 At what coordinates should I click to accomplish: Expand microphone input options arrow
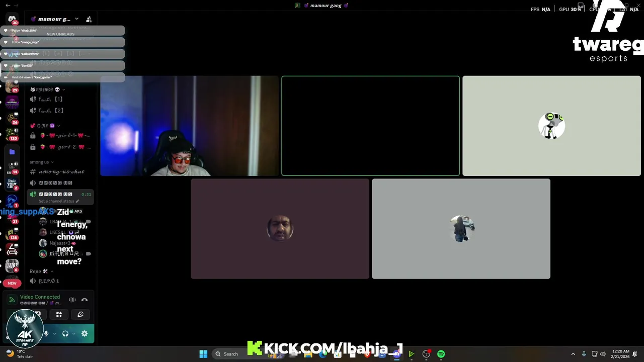pos(54,333)
